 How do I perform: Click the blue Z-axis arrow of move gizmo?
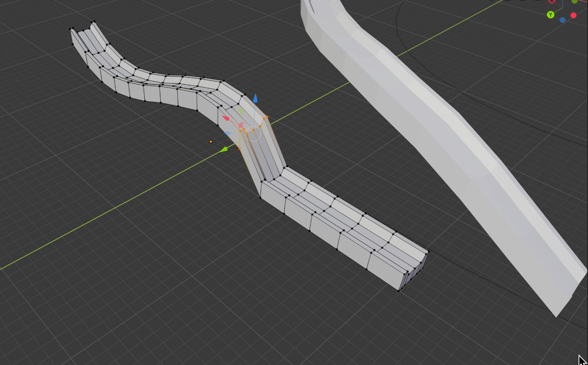(x=255, y=98)
